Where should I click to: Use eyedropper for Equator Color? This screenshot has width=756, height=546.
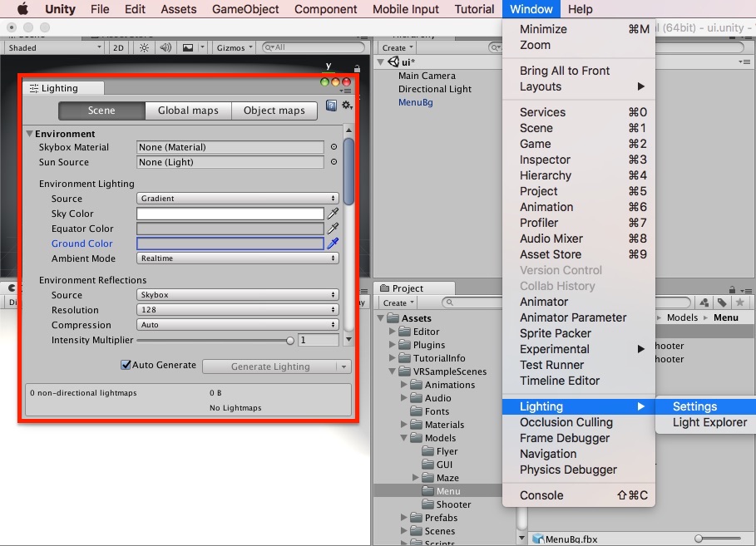(333, 229)
